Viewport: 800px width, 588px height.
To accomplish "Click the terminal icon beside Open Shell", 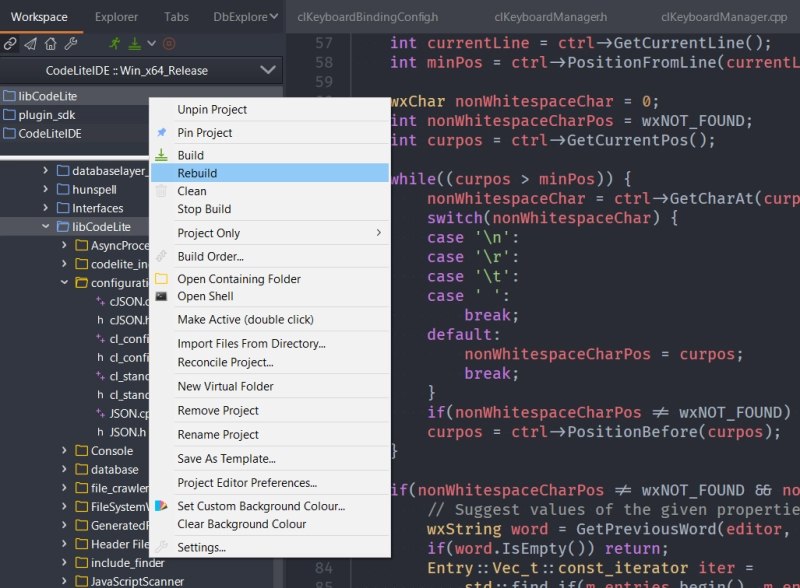I will [x=161, y=296].
